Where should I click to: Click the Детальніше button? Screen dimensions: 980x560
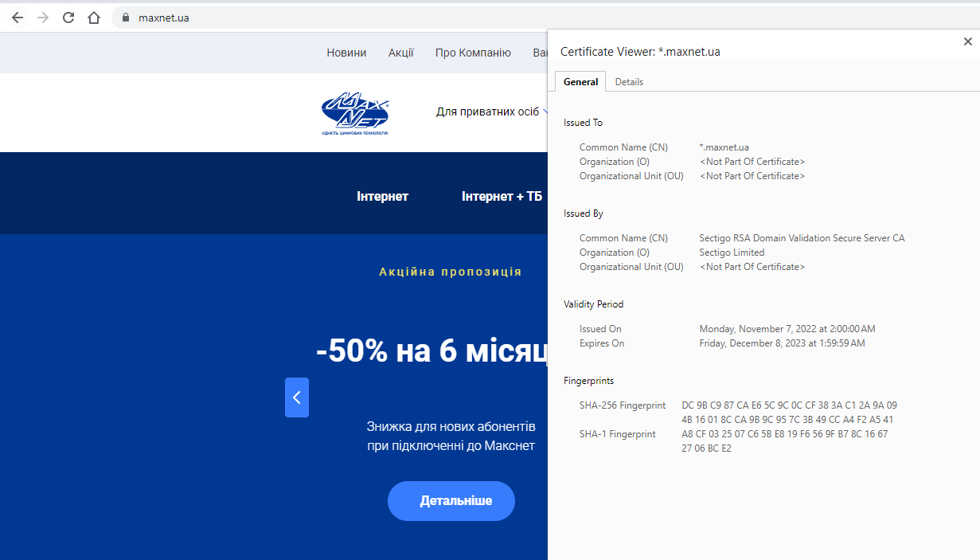pos(451,501)
